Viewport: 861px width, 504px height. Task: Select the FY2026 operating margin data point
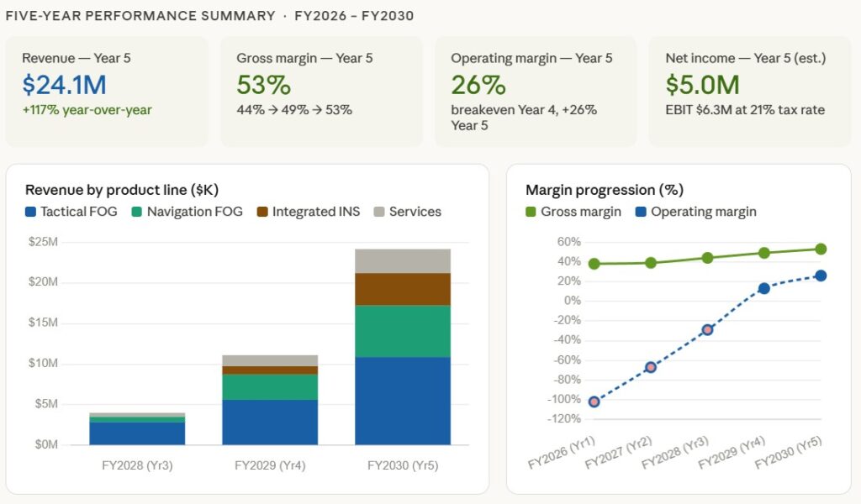[x=594, y=402]
